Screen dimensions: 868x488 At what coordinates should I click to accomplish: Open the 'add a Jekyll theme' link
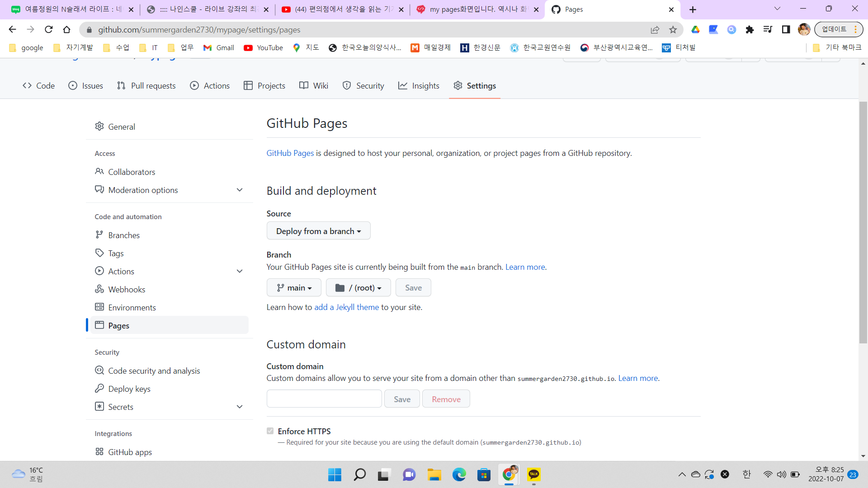pos(347,307)
